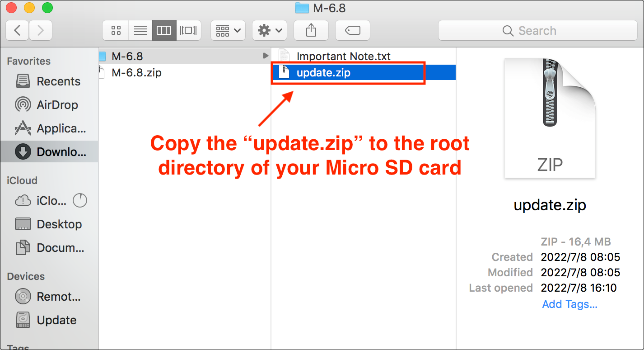644x350 pixels.
Task: Click the Applications sidebar icon
Action: coord(23,128)
